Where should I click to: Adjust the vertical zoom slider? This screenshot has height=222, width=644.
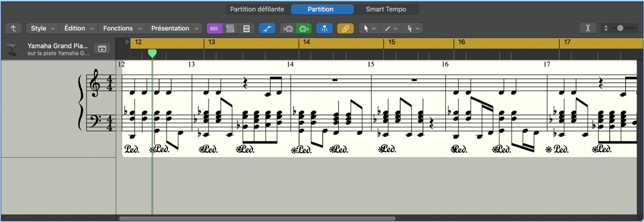[624, 29]
